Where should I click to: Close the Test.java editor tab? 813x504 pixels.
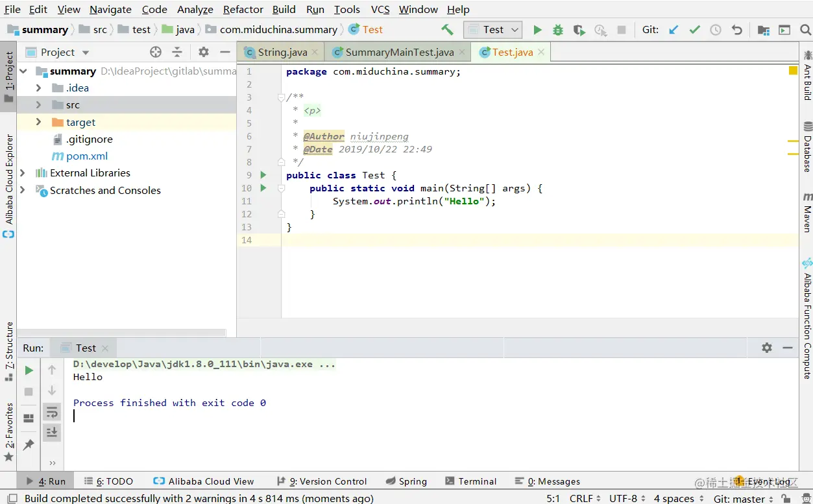[x=541, y=52]
